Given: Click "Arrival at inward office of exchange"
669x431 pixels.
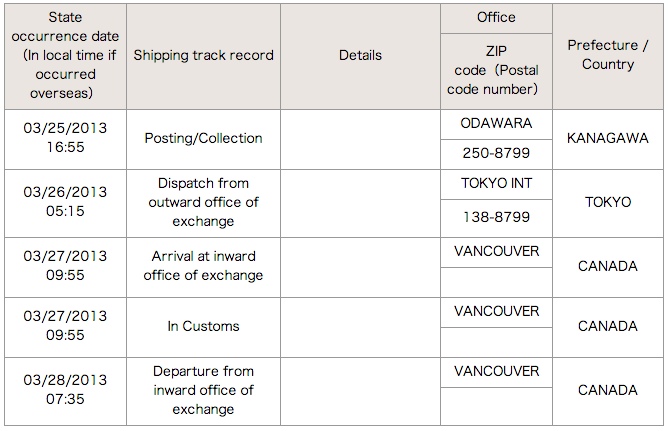Looking at the screenshot, I should pyautogui.click(x=203, y=266).
